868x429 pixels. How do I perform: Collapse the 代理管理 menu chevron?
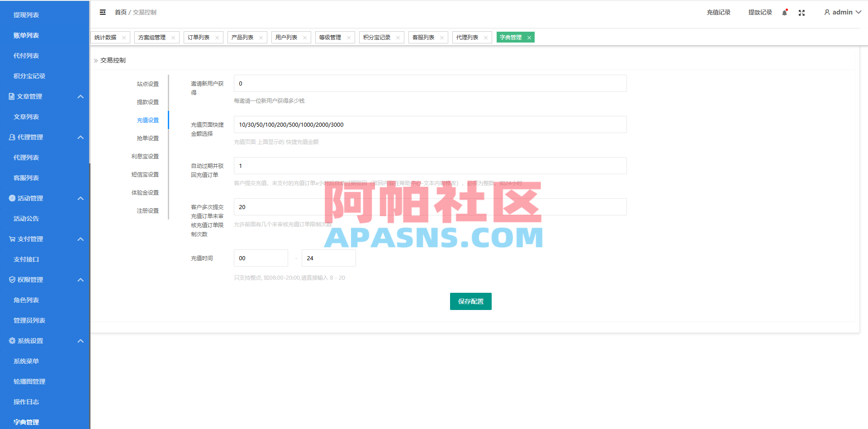point(81,137)
